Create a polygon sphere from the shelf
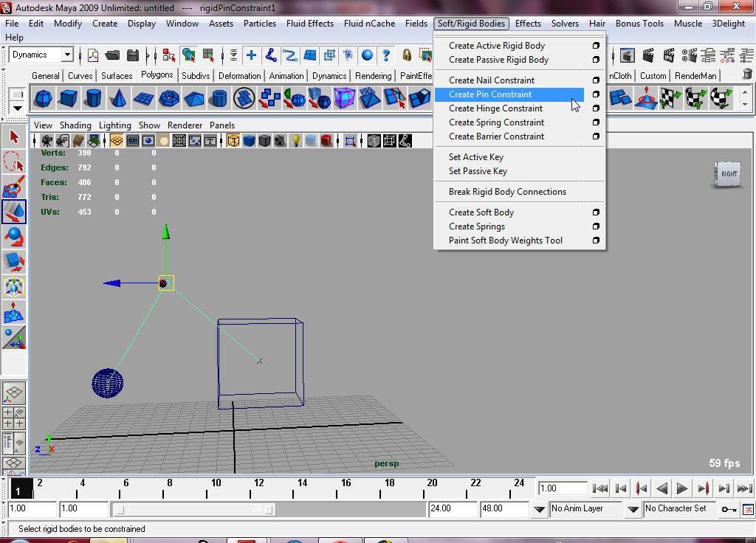The height and width of the screenshot is (543, 756). point(44,98)
